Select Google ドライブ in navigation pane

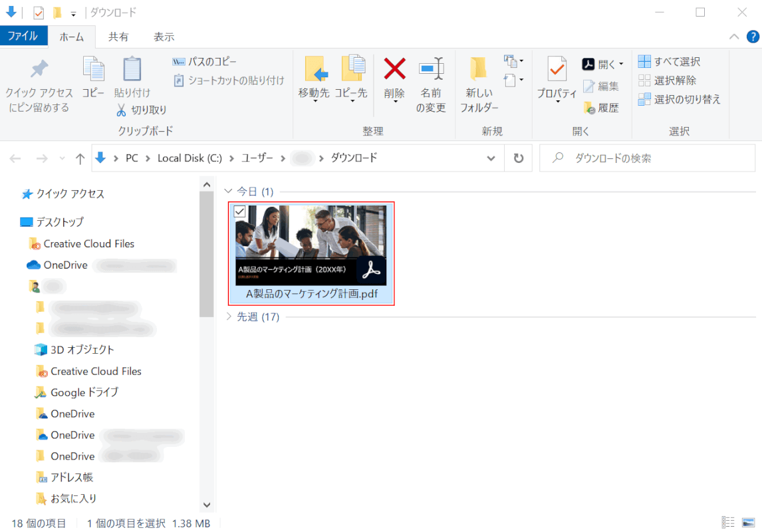84,392
